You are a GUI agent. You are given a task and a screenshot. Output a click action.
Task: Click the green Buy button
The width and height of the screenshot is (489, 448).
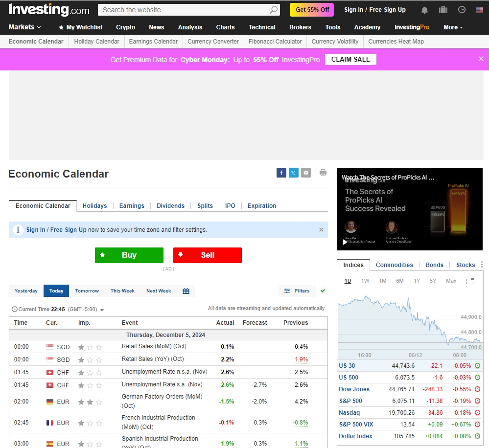pos(129,255)
